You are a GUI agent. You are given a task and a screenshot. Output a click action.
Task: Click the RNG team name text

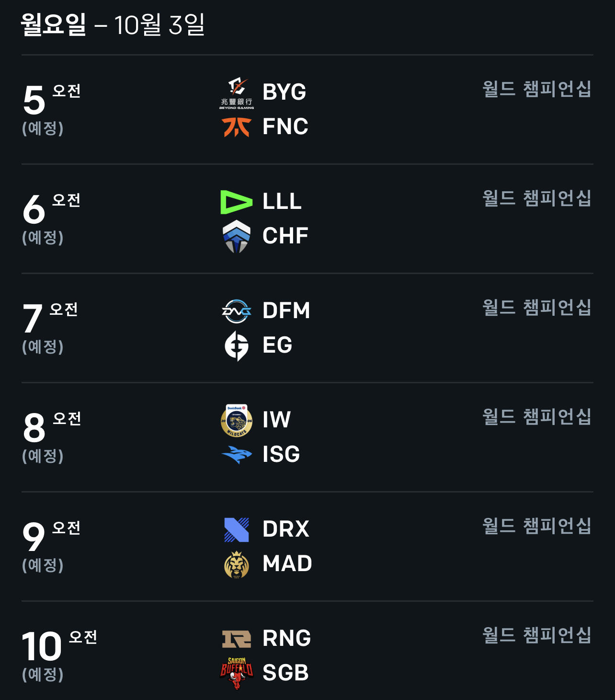point(287,638)
